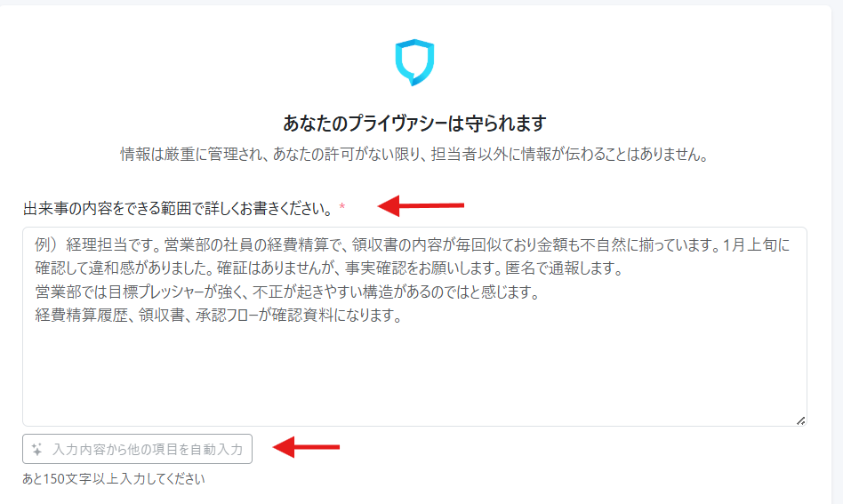Viewport: 843px width, 504px height.
Task: Click the placeholder line starting with 営業部では目標プレッシャー
Action: tap(287, 292)
